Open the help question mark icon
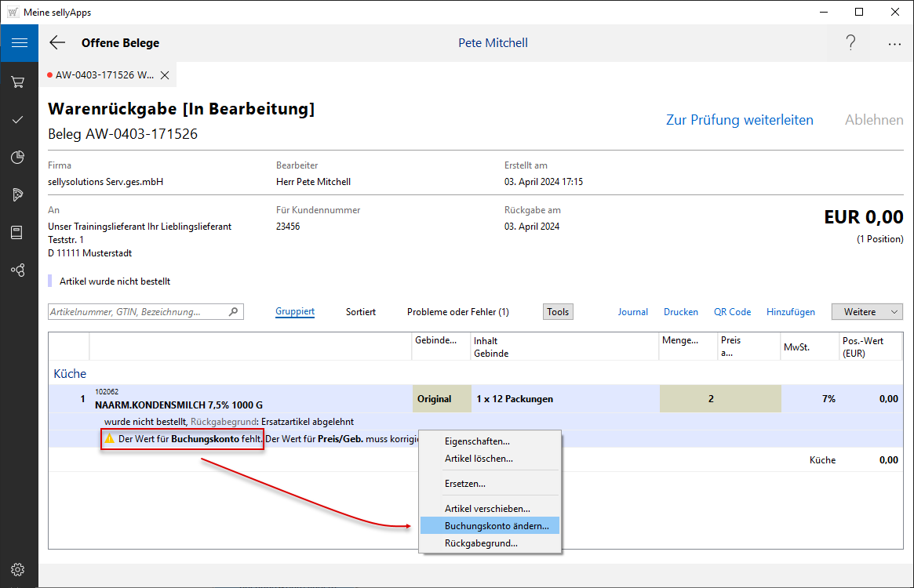 pyautogui.click(x=850, y=43)
